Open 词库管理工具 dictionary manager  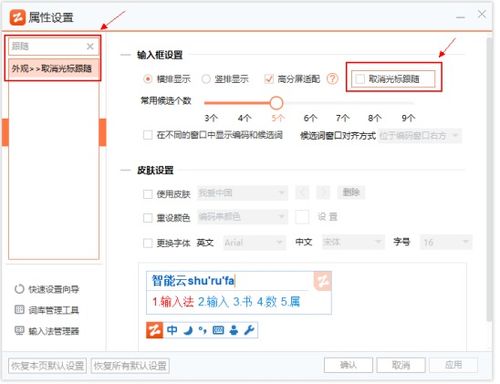click(47, 310)
